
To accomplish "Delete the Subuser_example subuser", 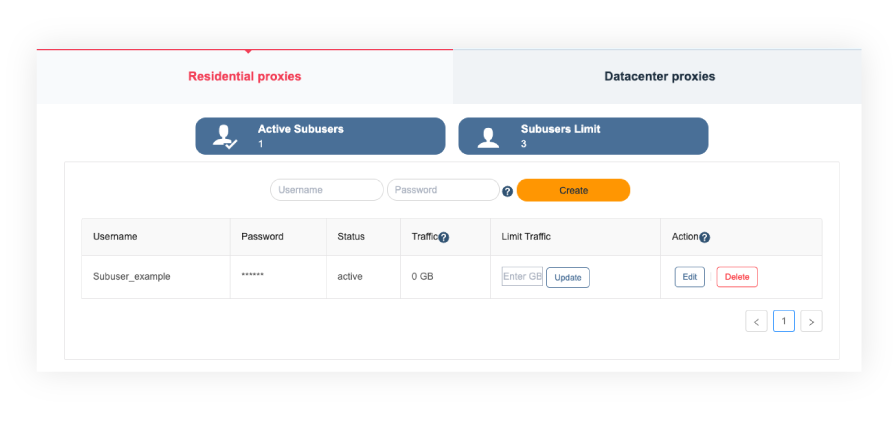I will pos(736,277).
